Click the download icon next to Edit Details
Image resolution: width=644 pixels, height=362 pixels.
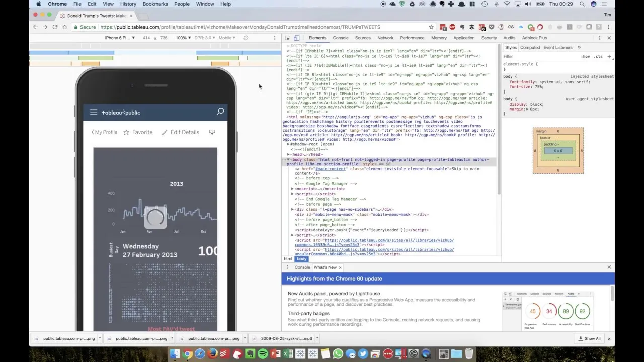(x=212, y=132)
